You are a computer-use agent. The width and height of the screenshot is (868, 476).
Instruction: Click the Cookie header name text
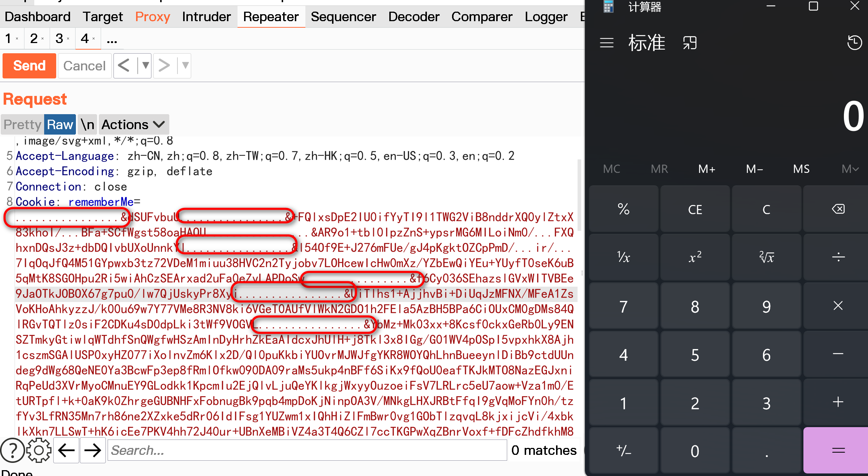pyautogui.click(x=35, y=202)
